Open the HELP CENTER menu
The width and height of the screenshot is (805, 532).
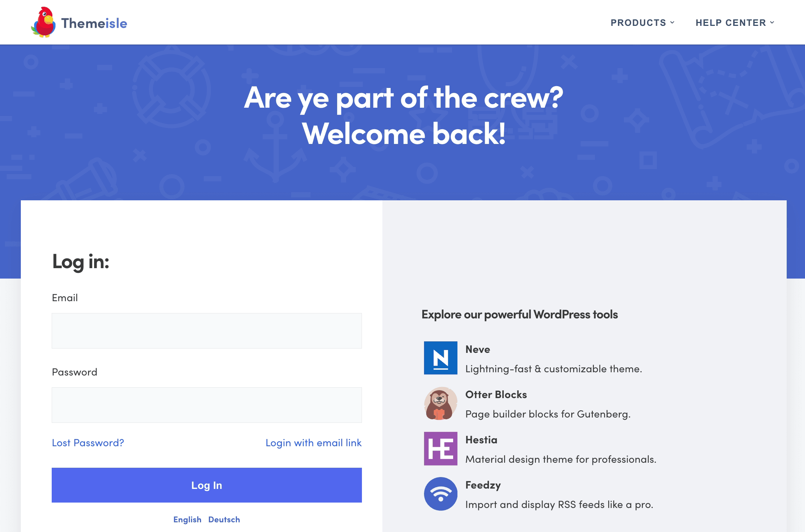(730, 23)
